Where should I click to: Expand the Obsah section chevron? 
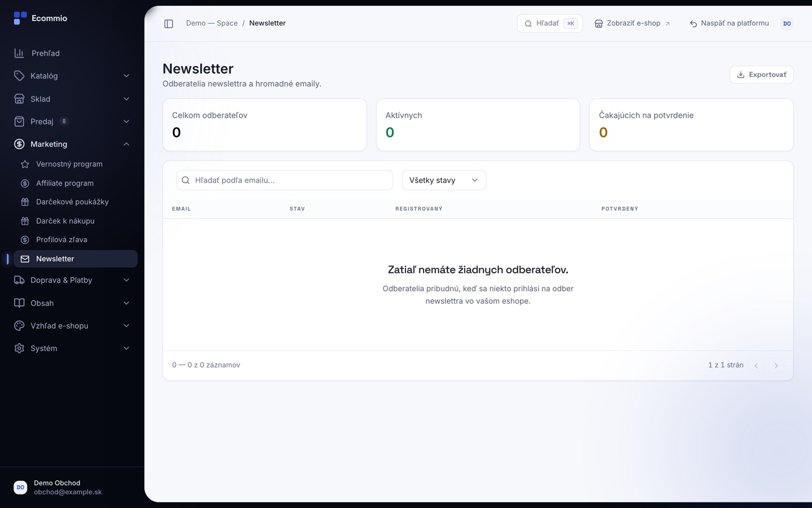pos(126,303)
